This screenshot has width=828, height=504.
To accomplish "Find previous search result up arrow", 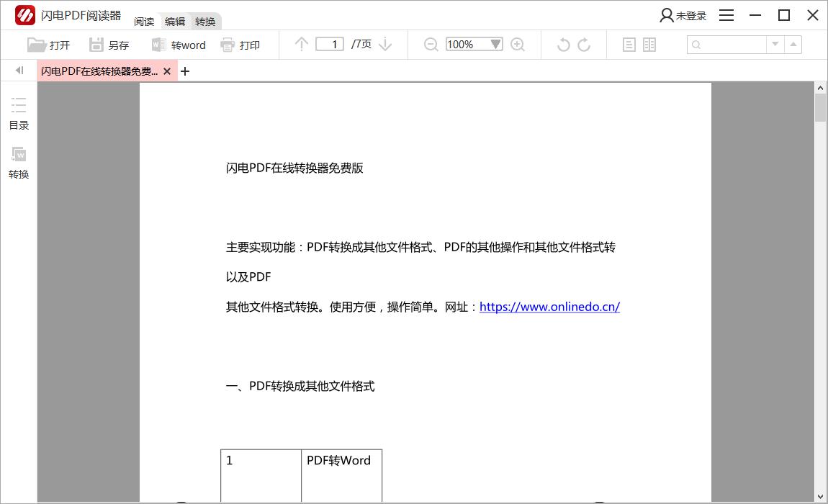I will 793,45.
